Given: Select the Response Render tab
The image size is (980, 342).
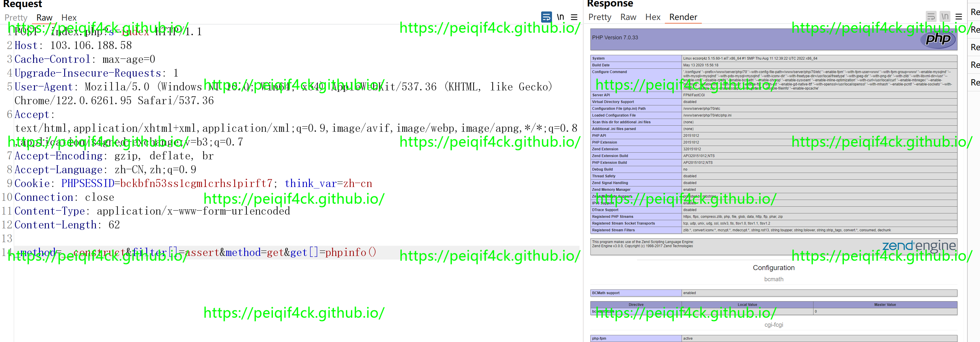Looking at the screenshot, I should (683, 17).
